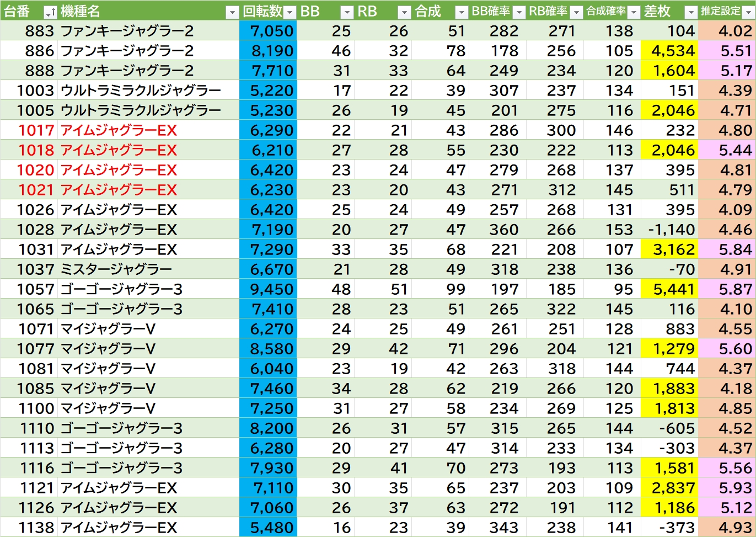Open the 推定設定 column filter dropdown
The image size is (756, 537).
pyautogui.click(x=748, y=12)
